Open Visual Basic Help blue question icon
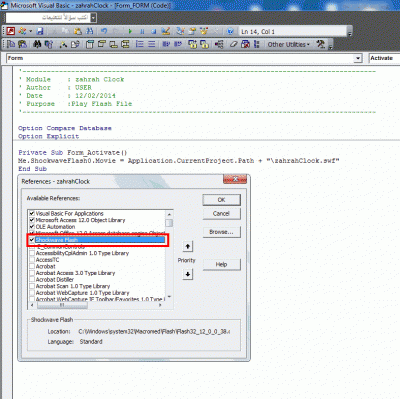This screenshot has width=400, height=399. point(230,31)
